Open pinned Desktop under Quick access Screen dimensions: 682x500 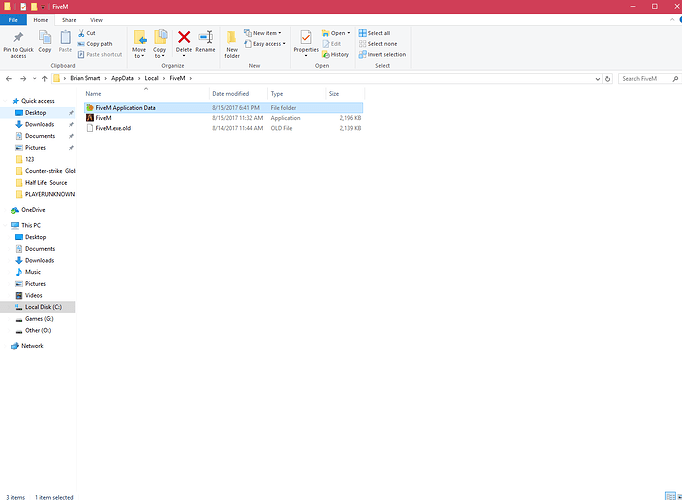coord(35,113)
